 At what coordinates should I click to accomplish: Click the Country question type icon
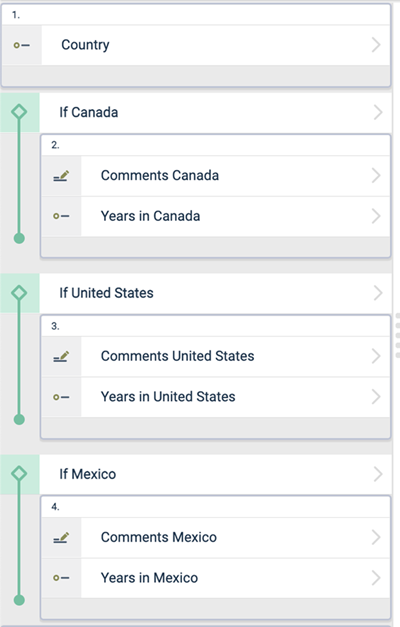tap(22, 45)
